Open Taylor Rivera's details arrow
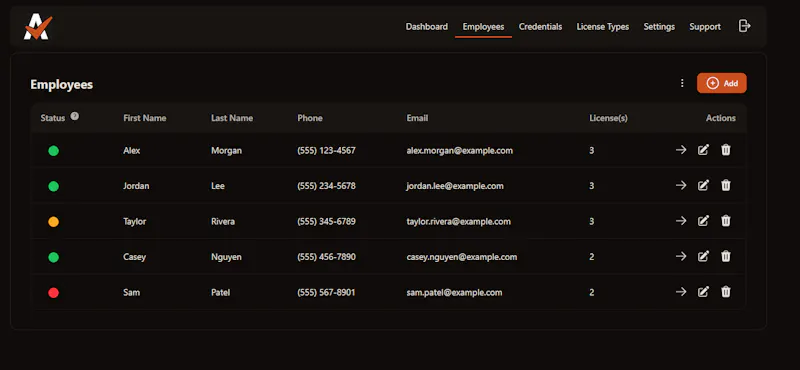This screenshot has height=370, width=800. point(681,221)
